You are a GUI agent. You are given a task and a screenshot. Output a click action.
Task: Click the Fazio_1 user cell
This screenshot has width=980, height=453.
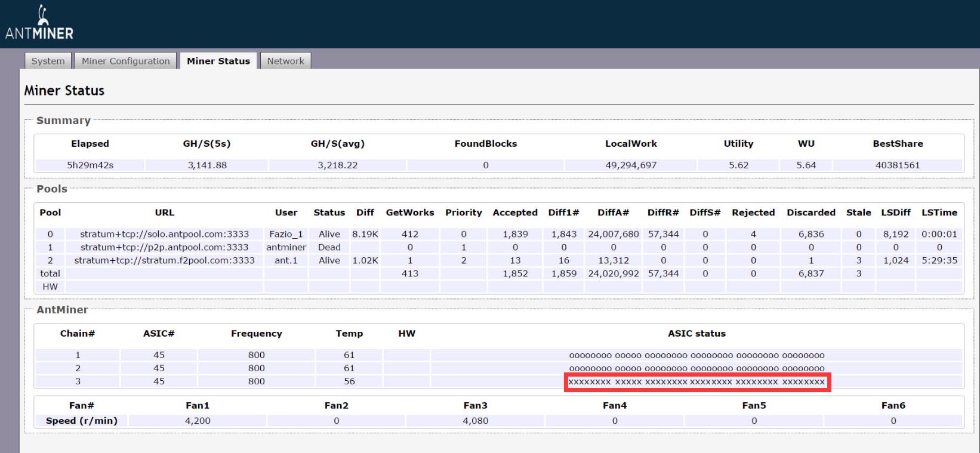coord(286,234)
